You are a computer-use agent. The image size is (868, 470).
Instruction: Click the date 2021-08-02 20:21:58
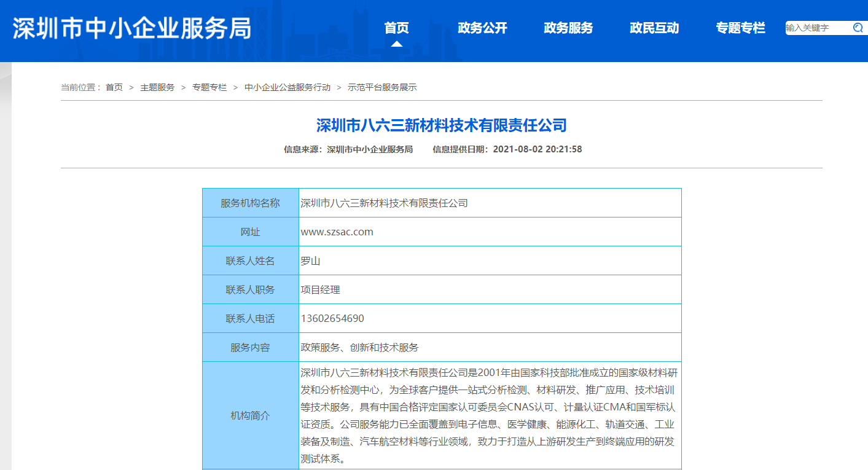(538, 149)
